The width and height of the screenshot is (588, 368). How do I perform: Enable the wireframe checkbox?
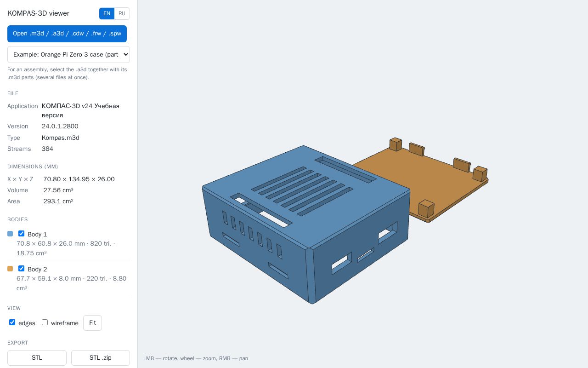[45, 322]
